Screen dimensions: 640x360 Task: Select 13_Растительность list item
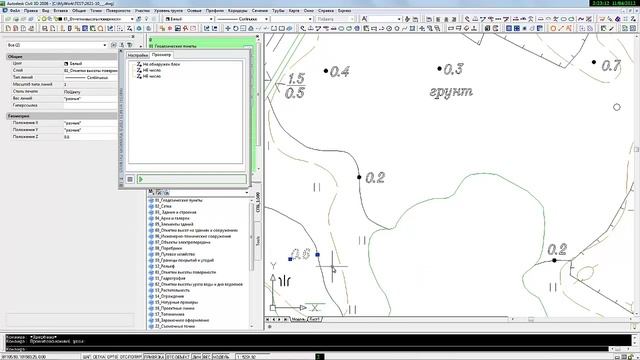pos(172,290)
